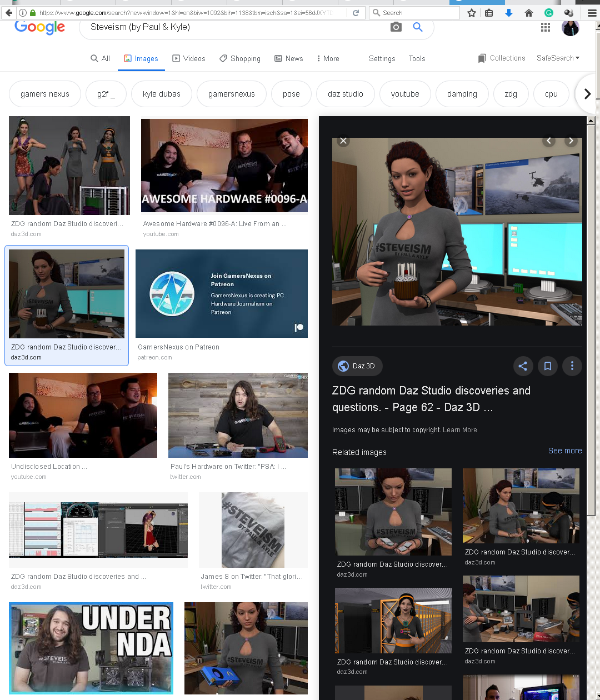
Task: Go to previous image in preview panel
Action: [549, 141]
